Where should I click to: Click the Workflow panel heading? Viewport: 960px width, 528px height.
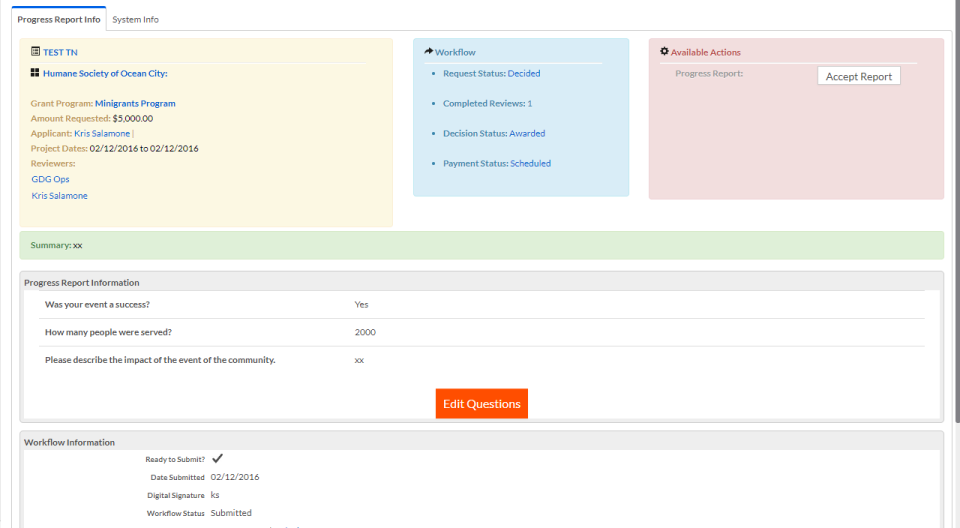[x=455, y=53]
